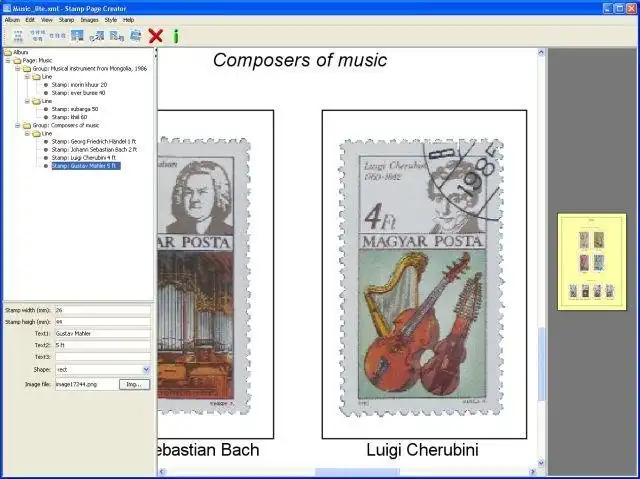Select highlighted Stamp: Gustav Mahler 5 ft

tap(86, 166)
